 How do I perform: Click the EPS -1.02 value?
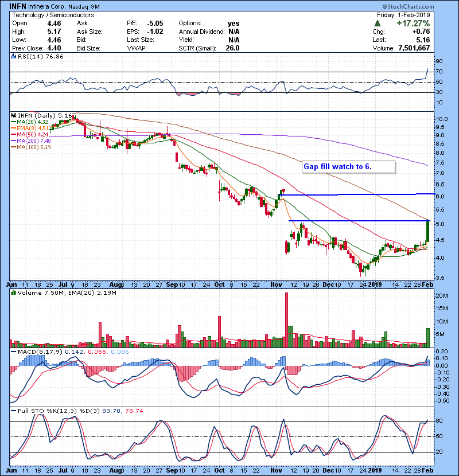click(155, 32)
